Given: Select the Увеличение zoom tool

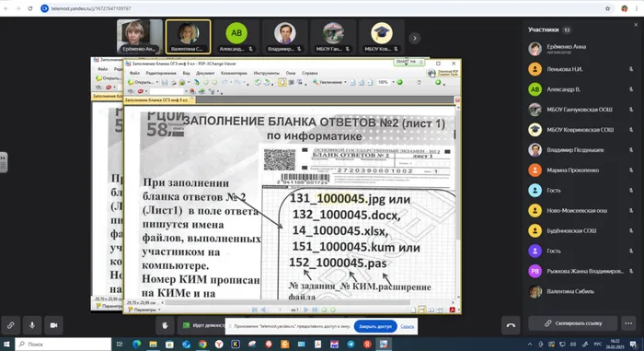Looking at the screenshot, I should [x=327, y=82].
